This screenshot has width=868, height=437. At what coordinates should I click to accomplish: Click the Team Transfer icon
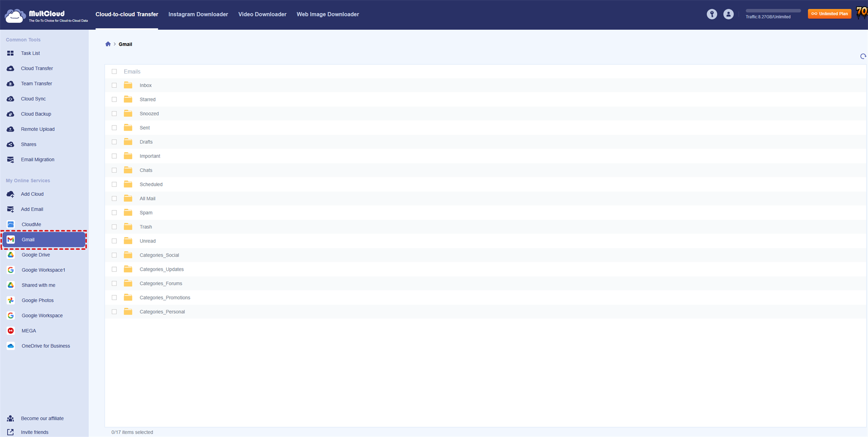pos(10,84)
